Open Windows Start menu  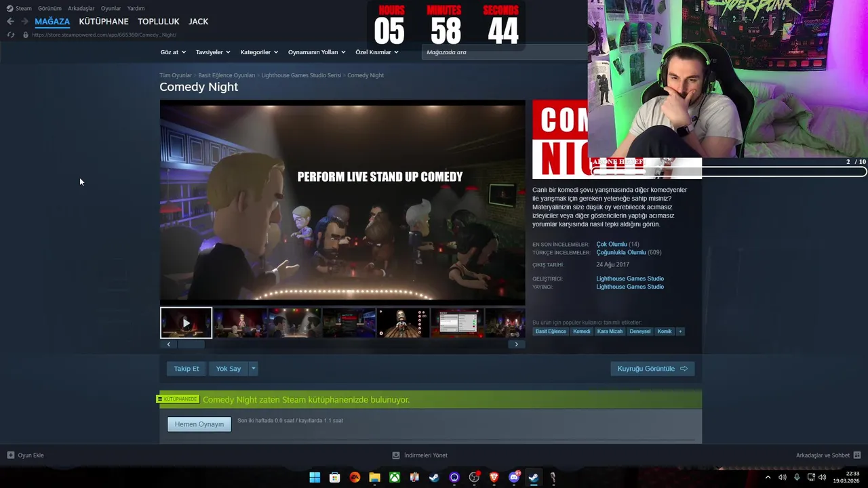coord(315,477)
